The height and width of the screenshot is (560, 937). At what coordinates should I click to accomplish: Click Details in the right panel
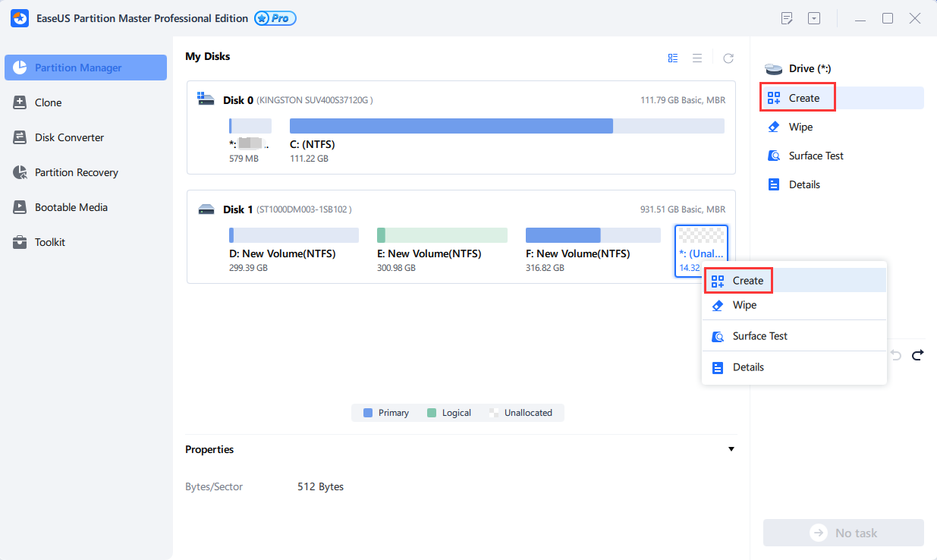803,184
